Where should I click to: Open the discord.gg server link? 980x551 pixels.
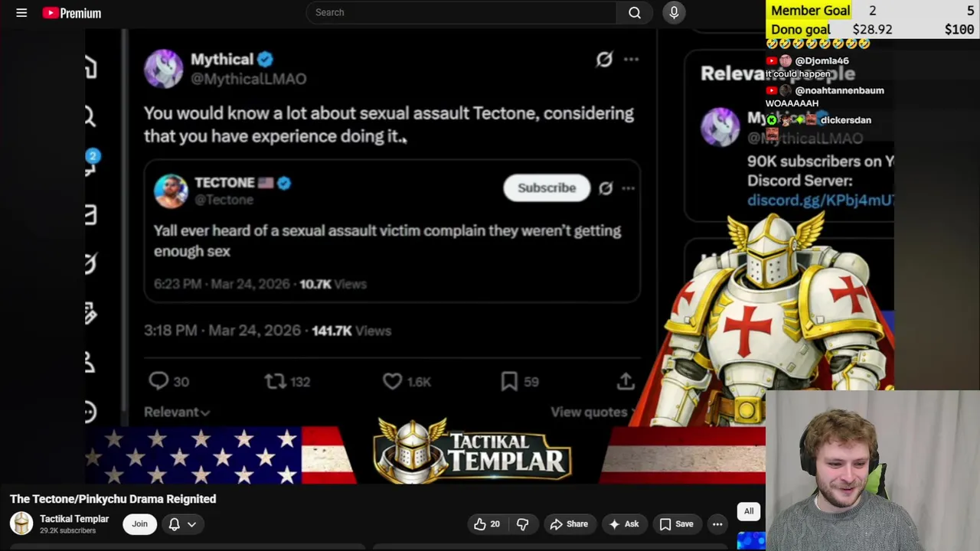(820, 201)
